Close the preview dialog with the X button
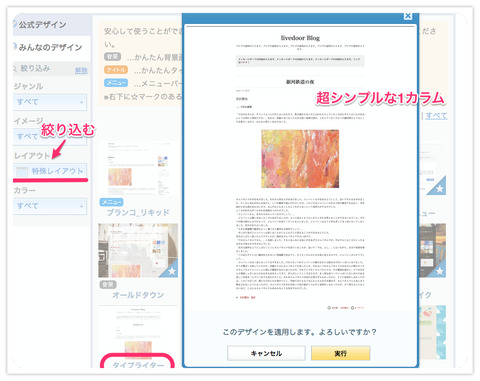 [x=408, y=16]
